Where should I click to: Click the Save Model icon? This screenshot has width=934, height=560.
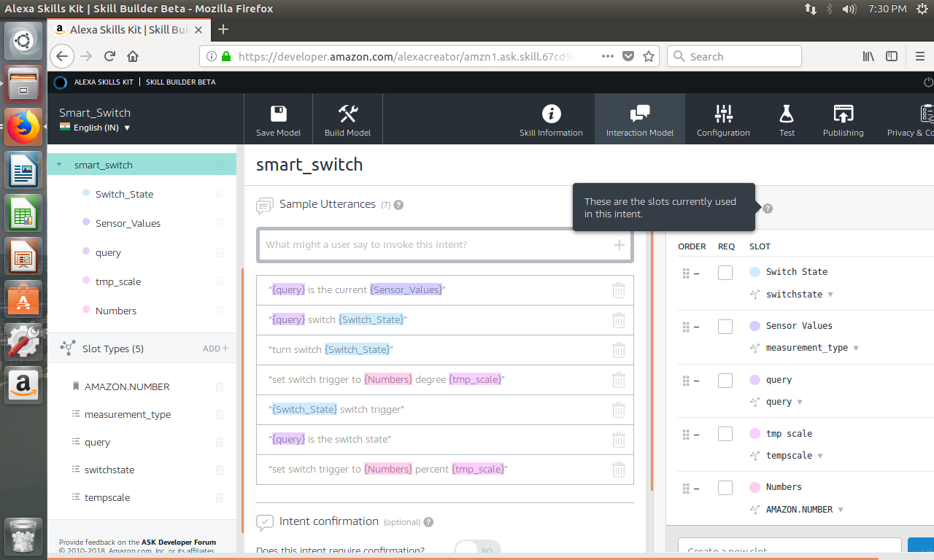coord(278,114)
